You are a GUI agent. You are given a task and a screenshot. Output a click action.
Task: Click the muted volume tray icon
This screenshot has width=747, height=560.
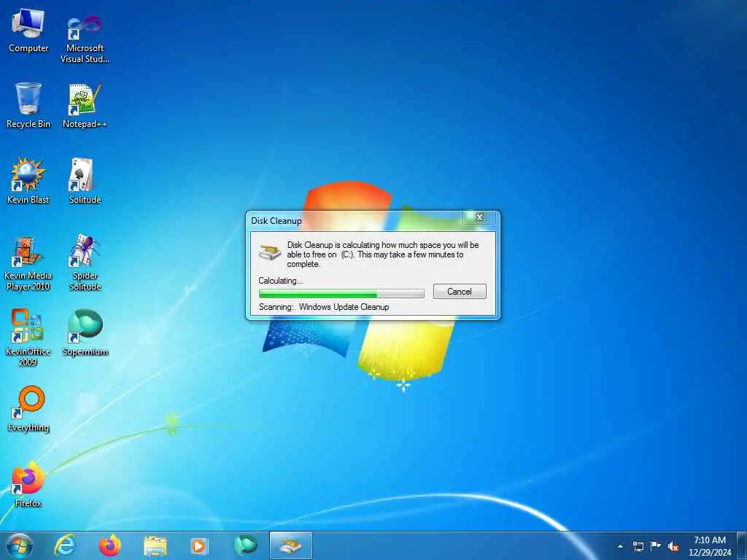(673, 547)
